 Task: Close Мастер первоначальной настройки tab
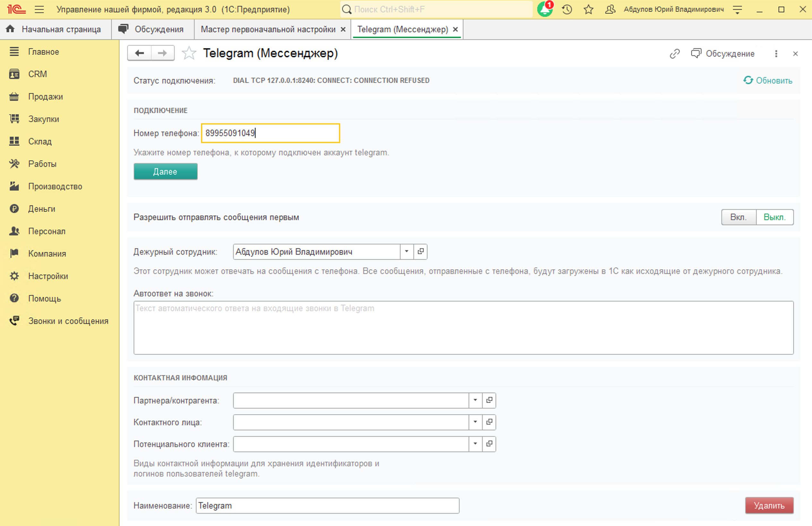click(x=343, y=29)
